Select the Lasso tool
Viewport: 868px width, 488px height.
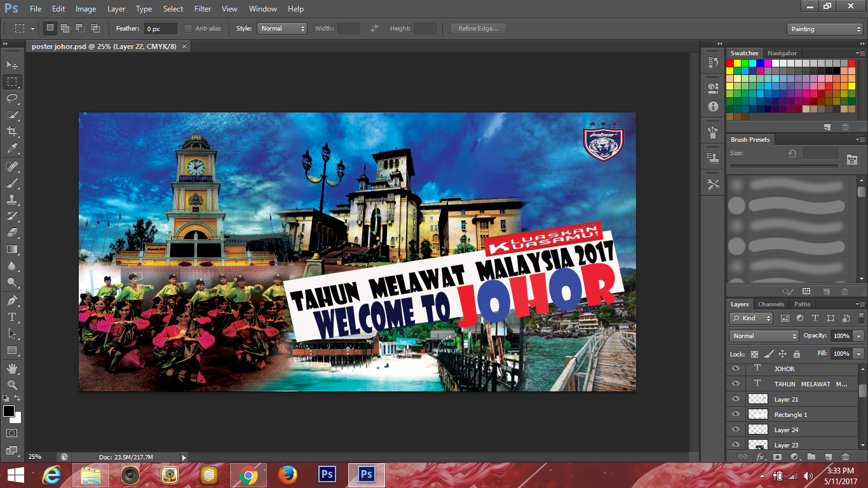pos(13,98)
